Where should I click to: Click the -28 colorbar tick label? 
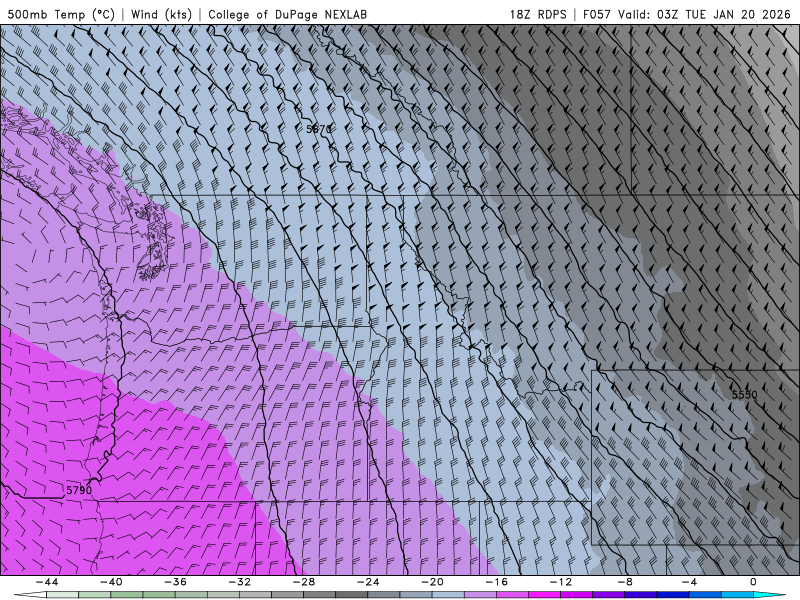[x=304, y=582]
